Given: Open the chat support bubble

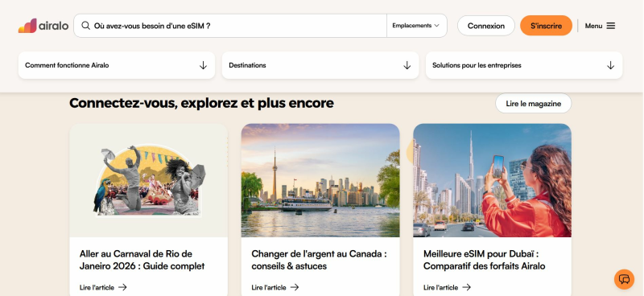Looking at the screenshot, I should (624, 279).
